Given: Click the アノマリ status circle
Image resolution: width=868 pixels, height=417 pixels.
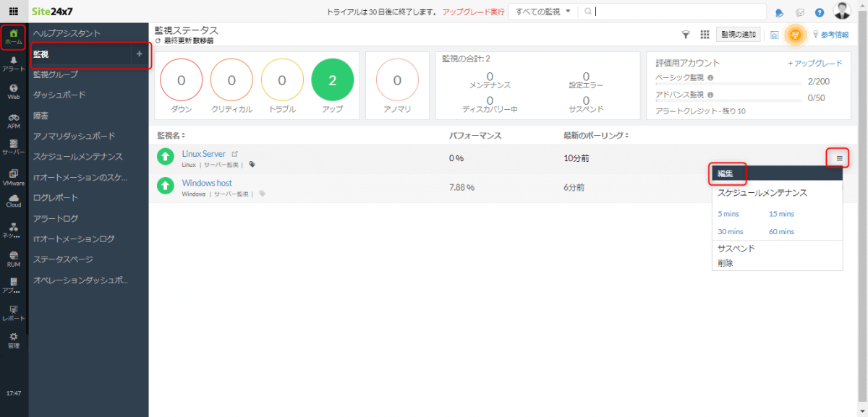Looking at the screenshot, I should [397, 80].
